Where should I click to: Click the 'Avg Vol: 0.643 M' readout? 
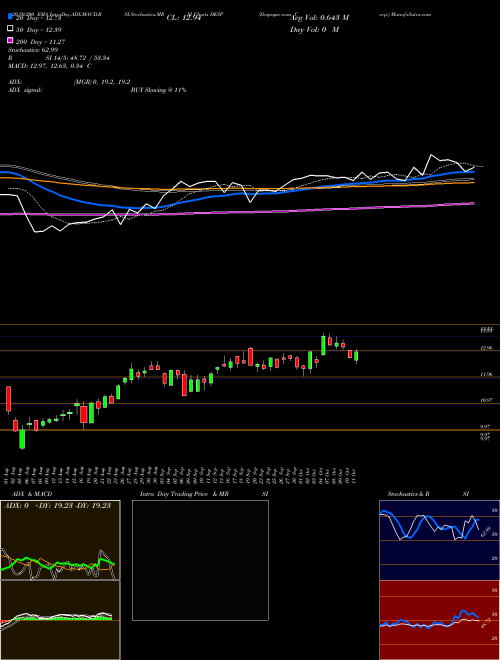319,18
